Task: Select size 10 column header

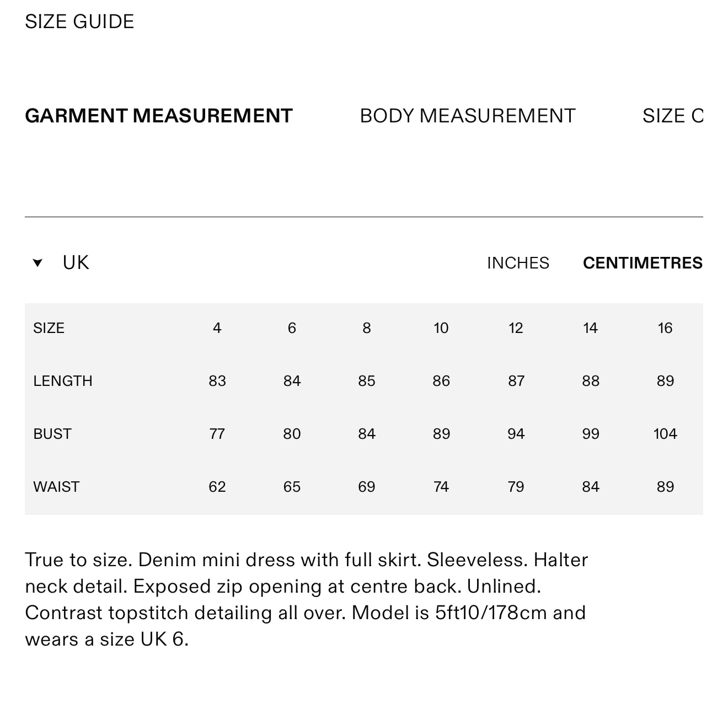Action: pos(441,328)
